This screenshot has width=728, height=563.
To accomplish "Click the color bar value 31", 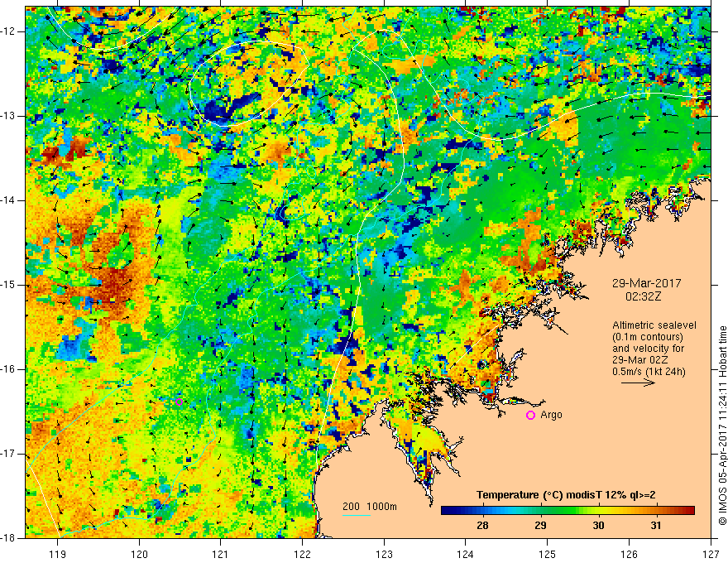I will pos(655,526).
